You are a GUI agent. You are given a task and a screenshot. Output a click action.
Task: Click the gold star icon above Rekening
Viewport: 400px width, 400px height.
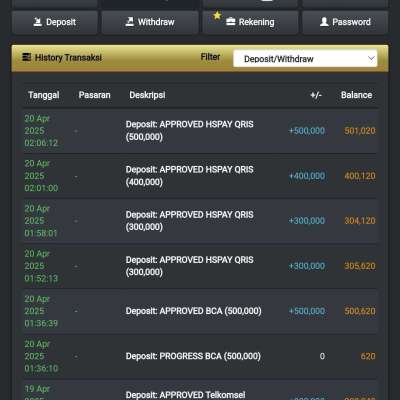point(217,15)
